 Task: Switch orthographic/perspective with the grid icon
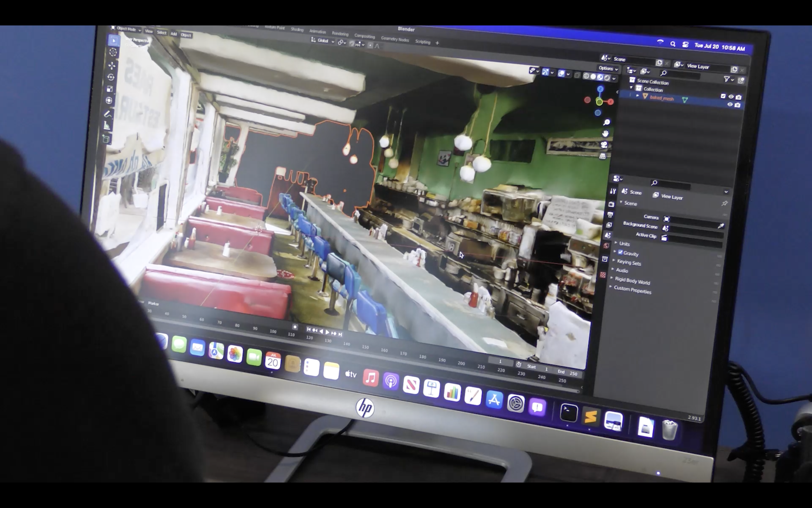tap(603, 156)
